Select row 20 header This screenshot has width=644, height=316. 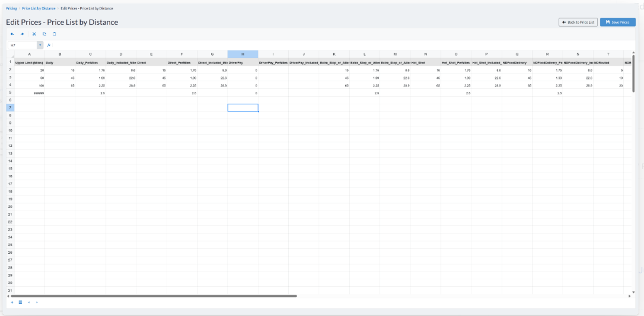point(11,206)
